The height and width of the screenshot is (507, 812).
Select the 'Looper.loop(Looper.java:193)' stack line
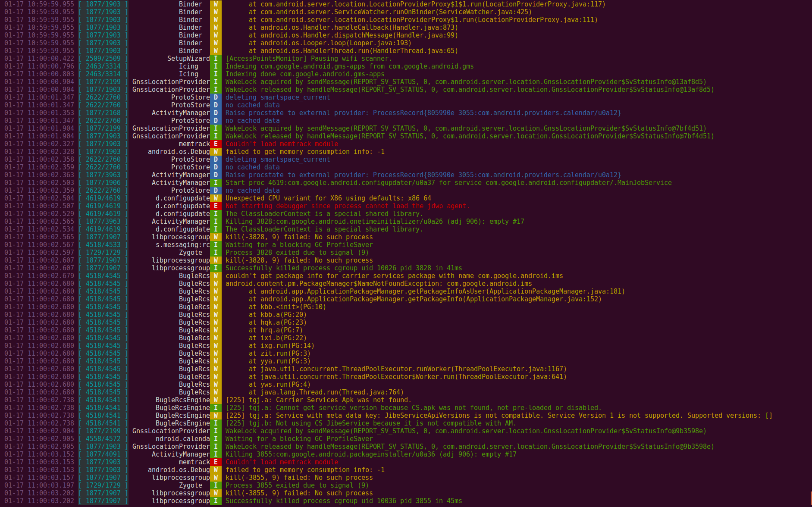(x=330, y=43)
